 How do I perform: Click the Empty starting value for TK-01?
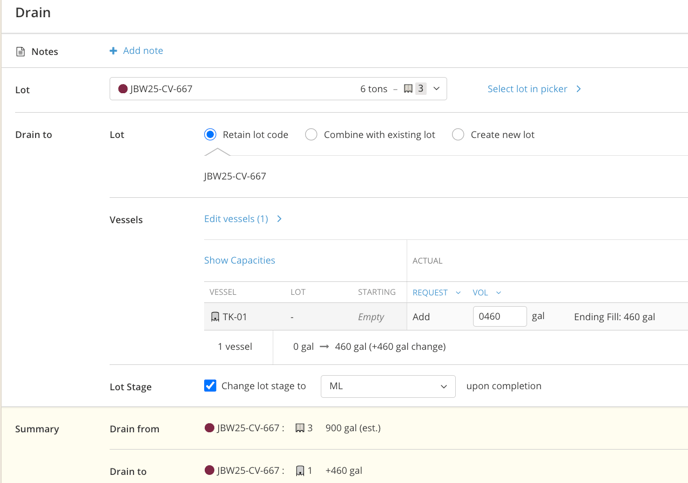pos(371,317)
